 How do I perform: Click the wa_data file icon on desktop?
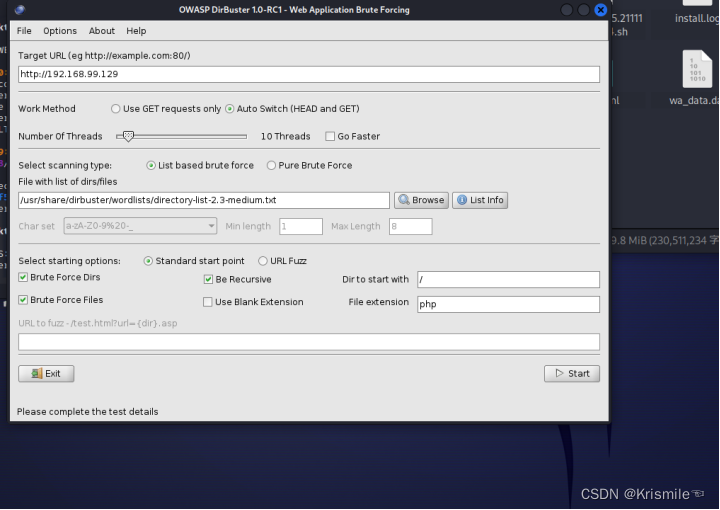(697, 69)
